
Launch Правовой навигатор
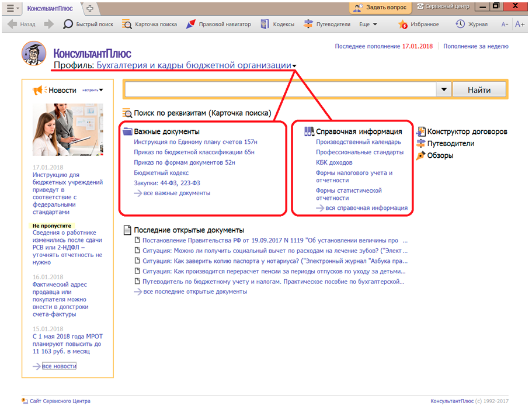(219, 25)
